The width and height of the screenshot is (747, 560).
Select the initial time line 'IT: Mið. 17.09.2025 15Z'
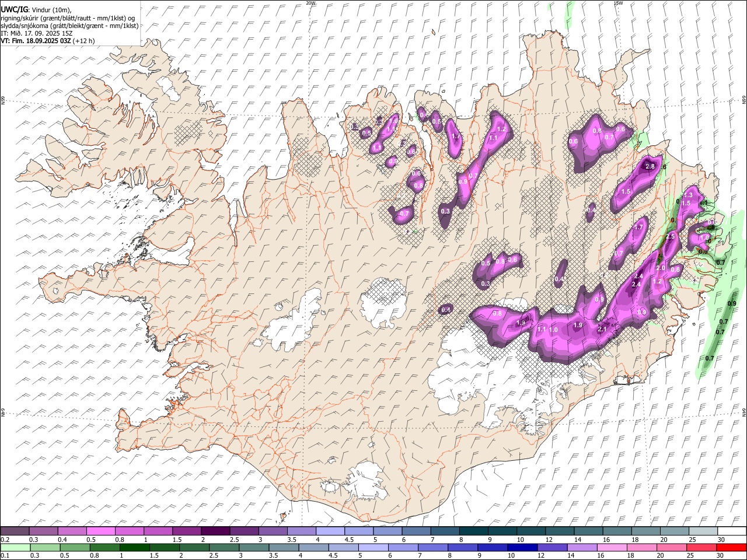(x=36, y=33)
